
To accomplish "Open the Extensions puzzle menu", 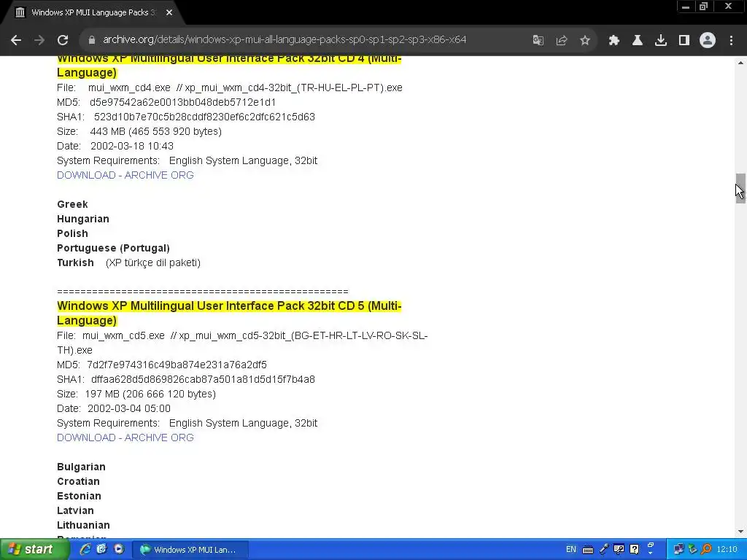I will (614, 40).
